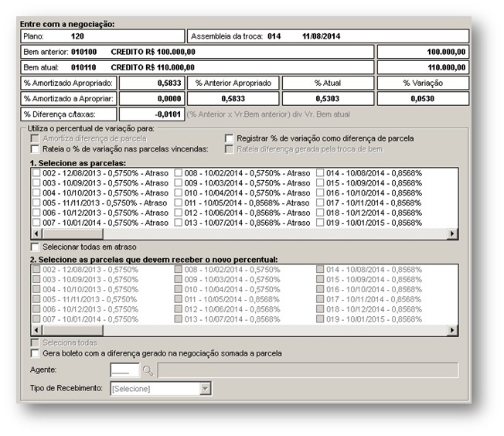This screenshot has width=504, height=436.
Task: Click 'CREDITO R$ 100.000,00' description text
Action: coord(153,52)
